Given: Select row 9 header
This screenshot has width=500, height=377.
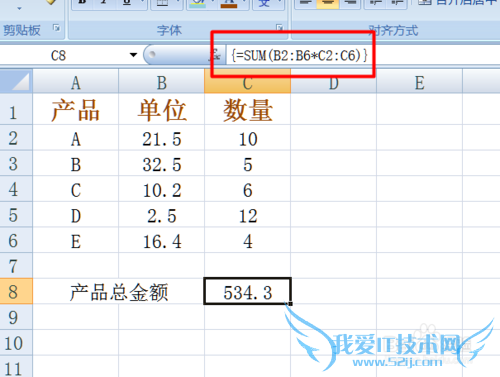Looking at the screenshot, I should tap(16, 317).
